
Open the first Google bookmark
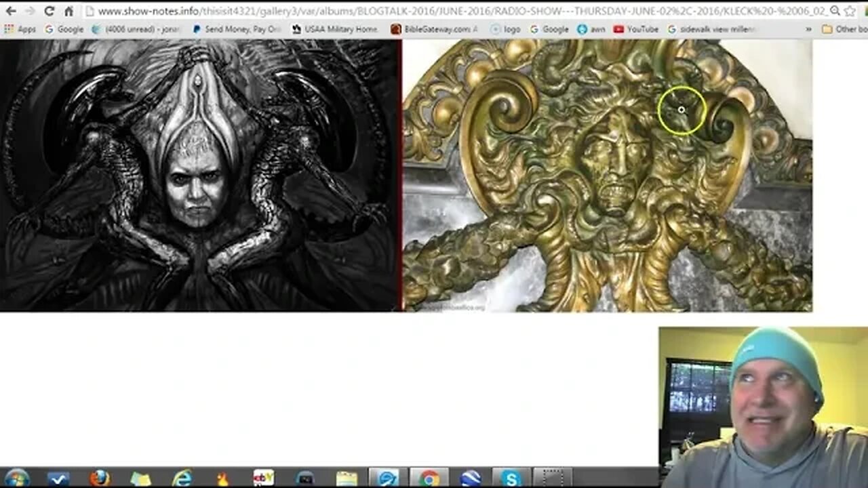[64, 29]
